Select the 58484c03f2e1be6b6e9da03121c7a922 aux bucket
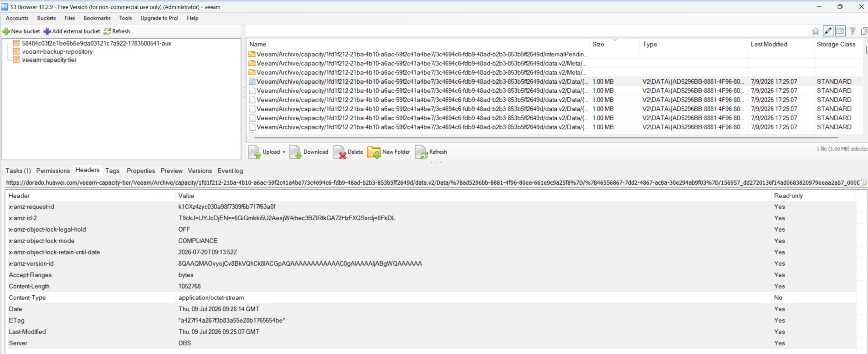 click(x=97, y=43)
